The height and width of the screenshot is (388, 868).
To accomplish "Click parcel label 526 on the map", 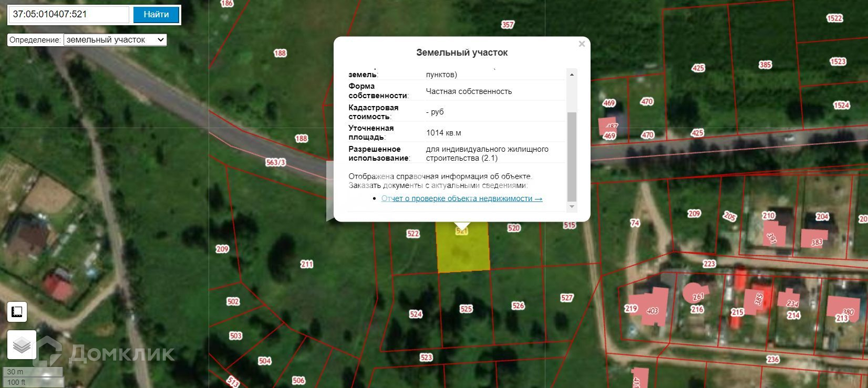I will tap(518, 306).
